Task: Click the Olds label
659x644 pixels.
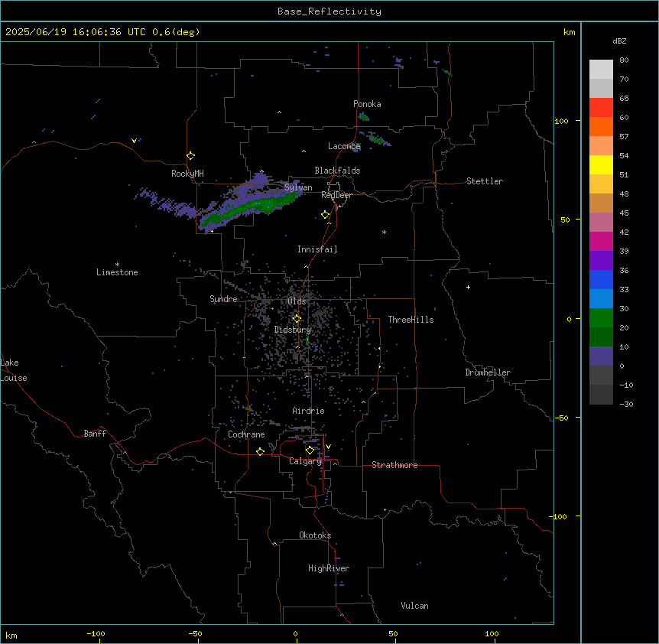Action: (297, 301)
